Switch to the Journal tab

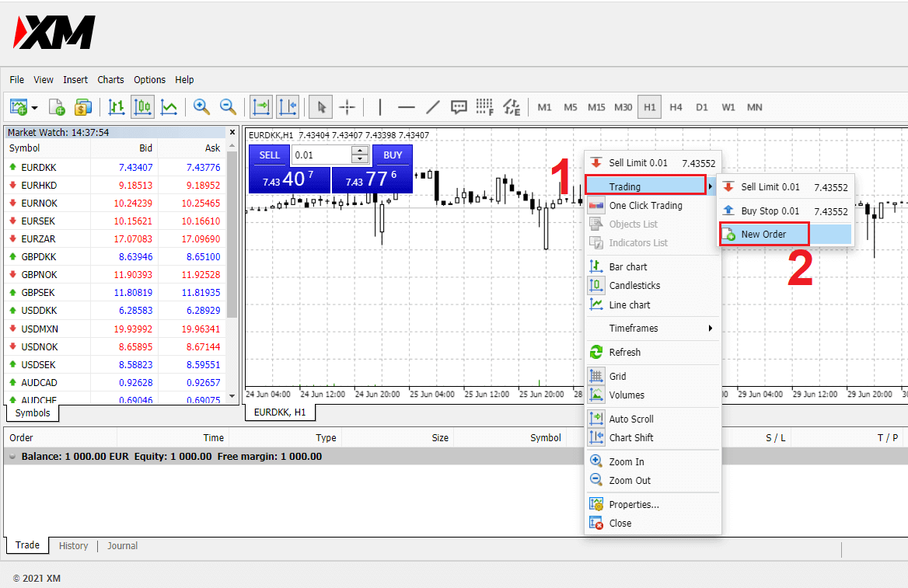click(122, 546)
